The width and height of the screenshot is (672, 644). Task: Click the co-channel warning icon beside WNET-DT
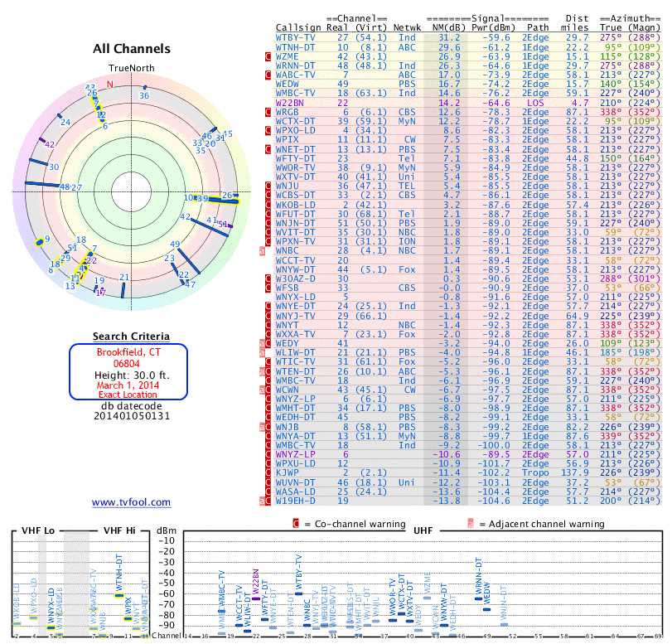[x=268, y=149]
